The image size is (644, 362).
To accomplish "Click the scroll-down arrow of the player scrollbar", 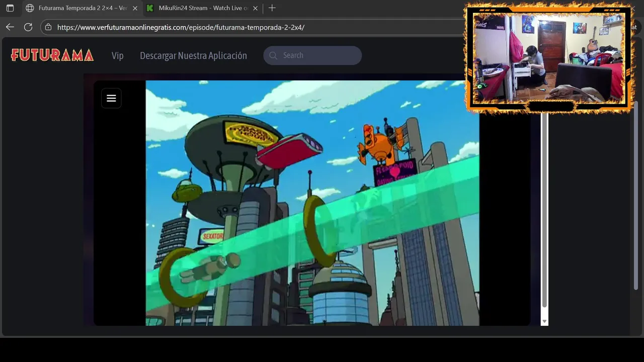I will (544, 321).
